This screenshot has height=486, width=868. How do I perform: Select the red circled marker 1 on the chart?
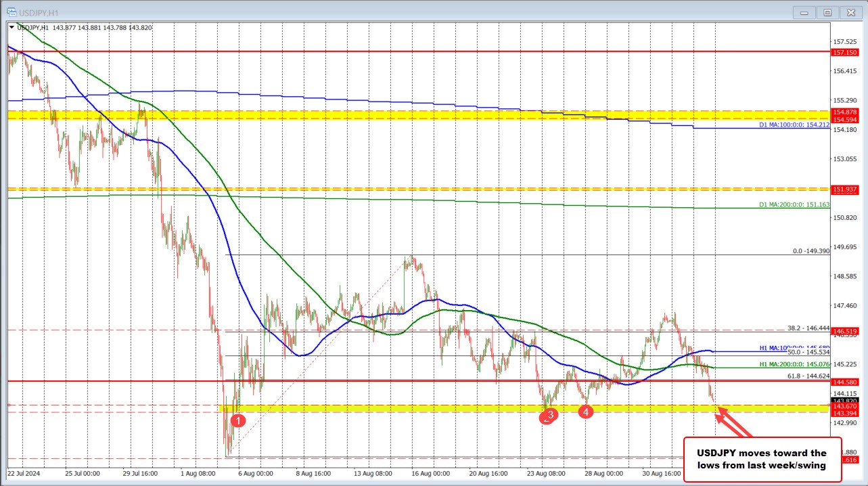[237, 421]
